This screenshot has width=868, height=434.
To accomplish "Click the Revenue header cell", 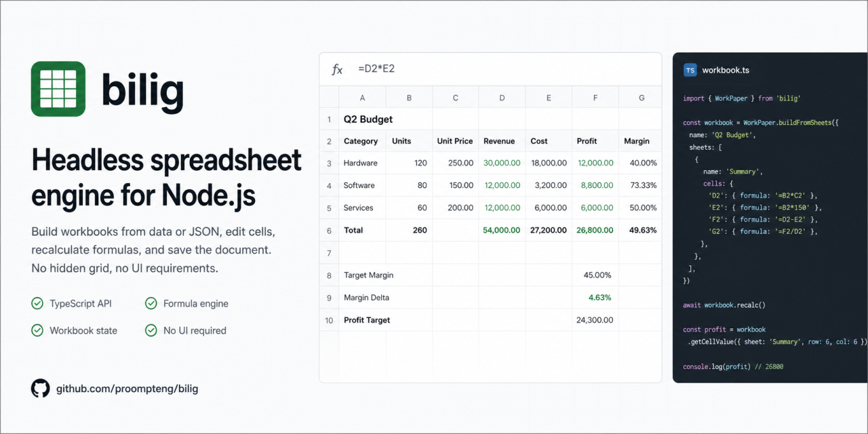I will [x=502, y=141].
